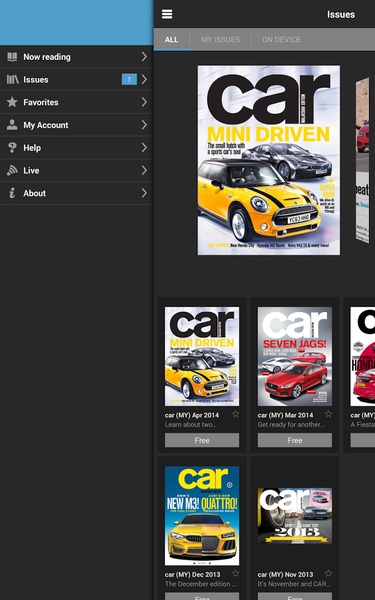Click the Issues count badge showing 1
This screenshot has height=600, width=375.
click(129, 80)
